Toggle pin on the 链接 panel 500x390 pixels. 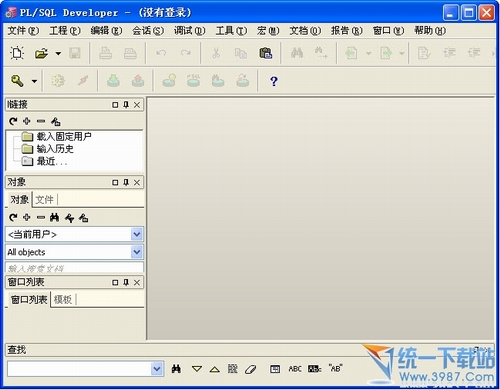coord(126,105)
